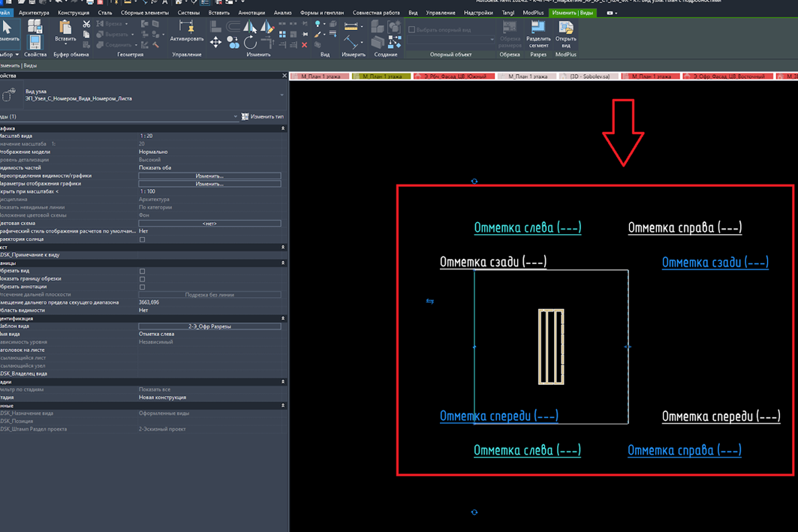
Task: Click the Cut scissors icon
Action: click(x=86, y=24)
